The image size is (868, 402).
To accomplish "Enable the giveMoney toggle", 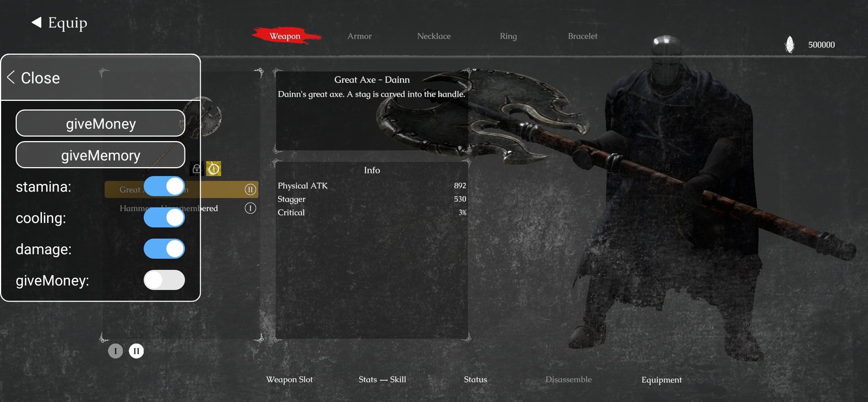I will coord(164,280).
